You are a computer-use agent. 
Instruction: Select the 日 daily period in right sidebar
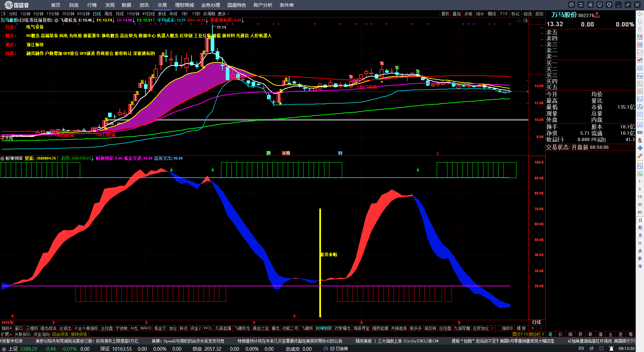coord(640,220)
